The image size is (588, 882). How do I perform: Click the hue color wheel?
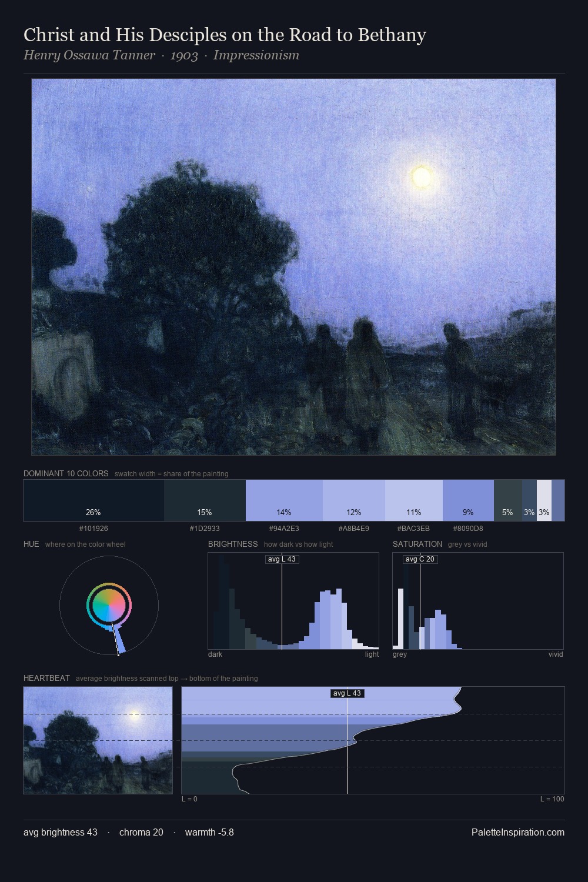pyautogui.click(x=109, y=605)
